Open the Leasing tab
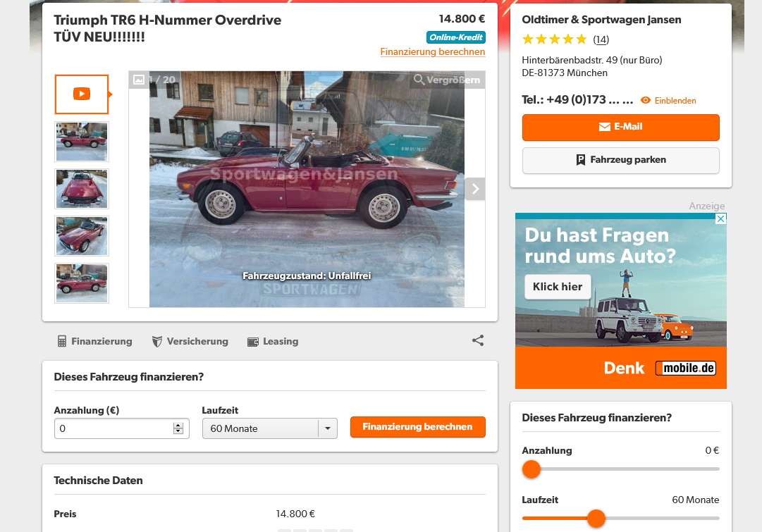The image size is (762, 532). pos(273,342)
